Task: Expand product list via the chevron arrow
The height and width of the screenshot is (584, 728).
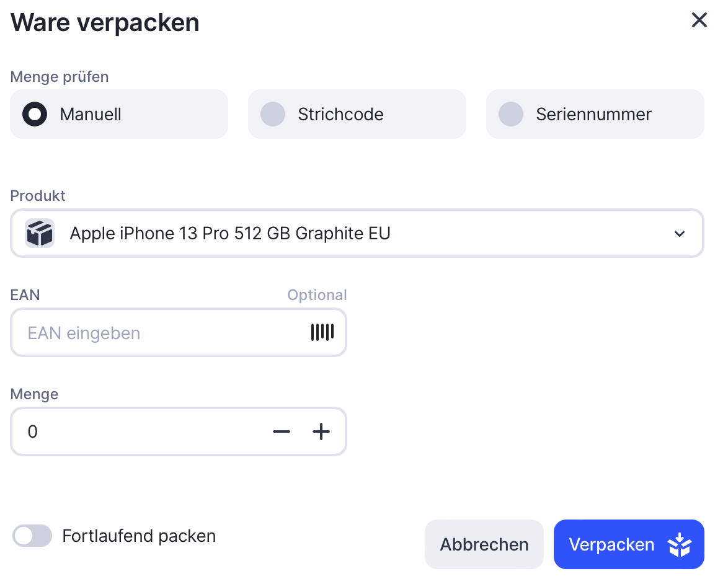Action: click(x=680, y=234)
